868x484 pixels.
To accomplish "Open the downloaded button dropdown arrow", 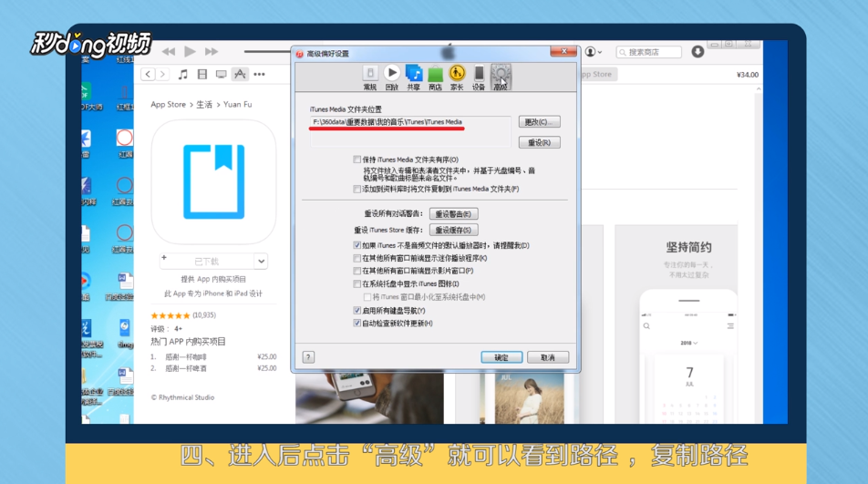I will pyautogui.click(x=262, y=261).
